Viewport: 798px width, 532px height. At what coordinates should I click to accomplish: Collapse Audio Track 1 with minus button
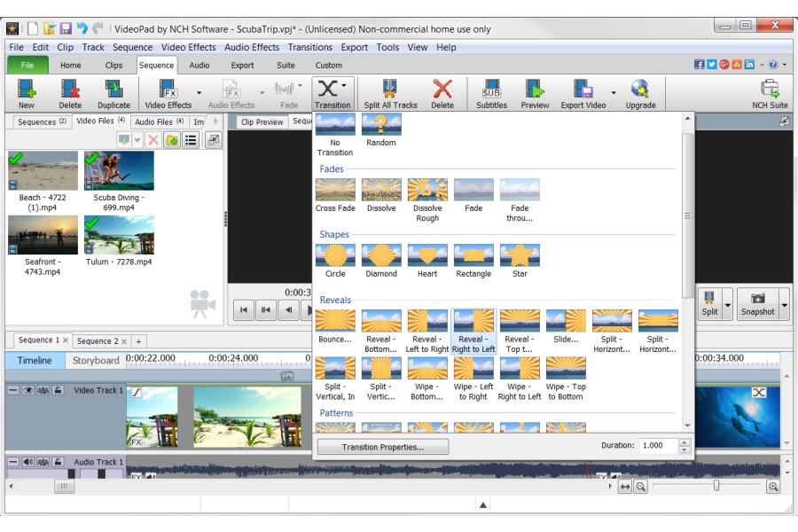tap(13, 462)
